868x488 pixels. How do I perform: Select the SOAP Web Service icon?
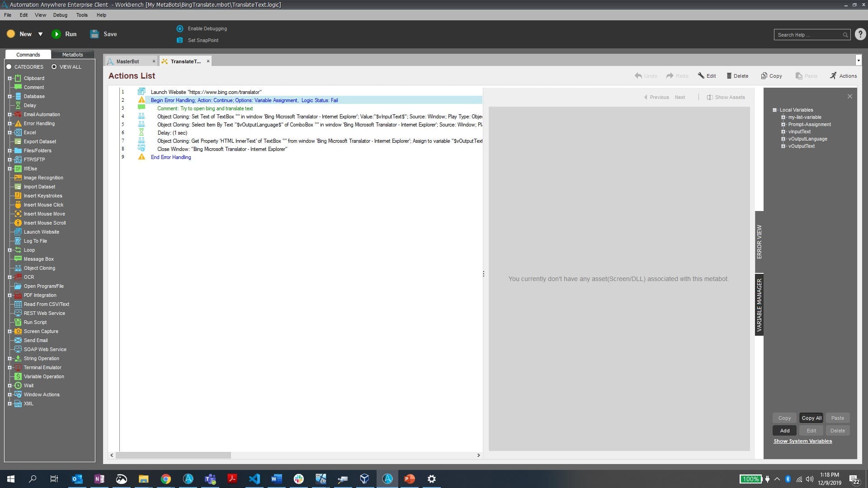[x=18, y=349]
